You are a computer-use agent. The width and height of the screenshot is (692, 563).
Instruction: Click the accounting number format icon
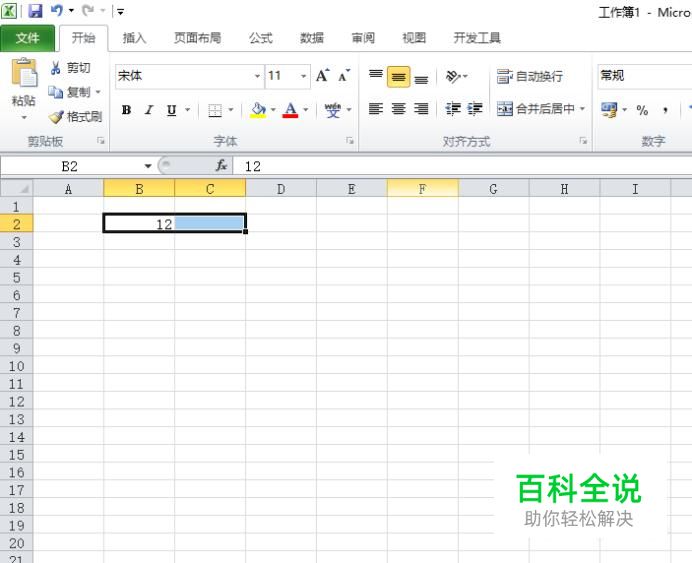coord(609,110)
